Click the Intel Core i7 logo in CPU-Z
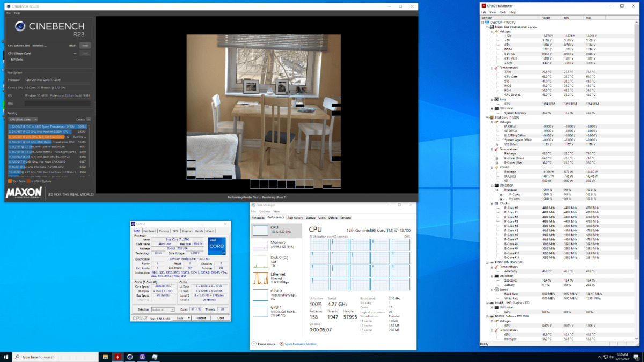Viewport: 644px width, 362px height. tap(217, 245)
